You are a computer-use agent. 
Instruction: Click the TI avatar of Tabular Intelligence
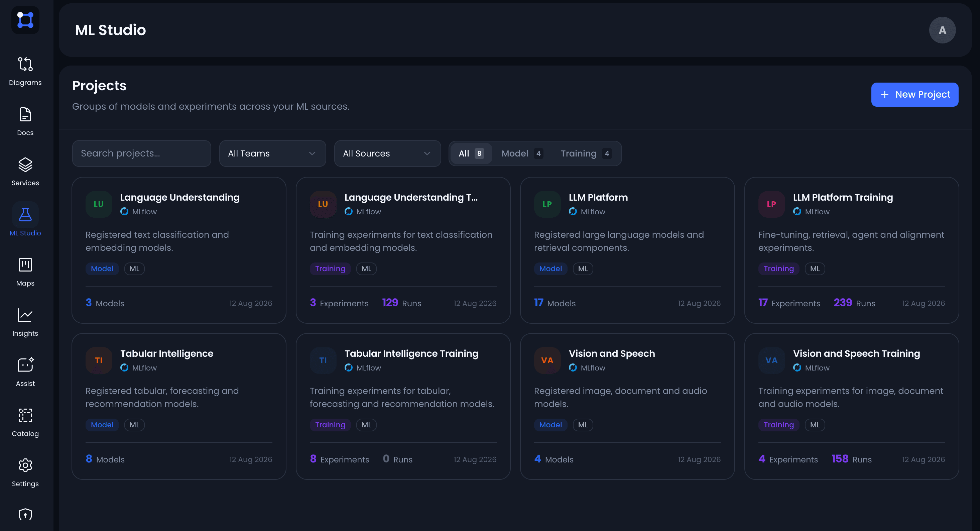99,360
